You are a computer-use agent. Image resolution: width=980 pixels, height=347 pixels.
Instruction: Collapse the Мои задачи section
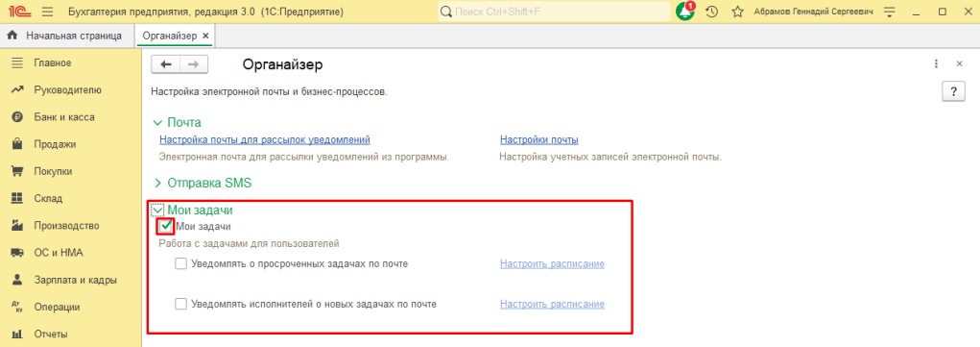[157, 211]
